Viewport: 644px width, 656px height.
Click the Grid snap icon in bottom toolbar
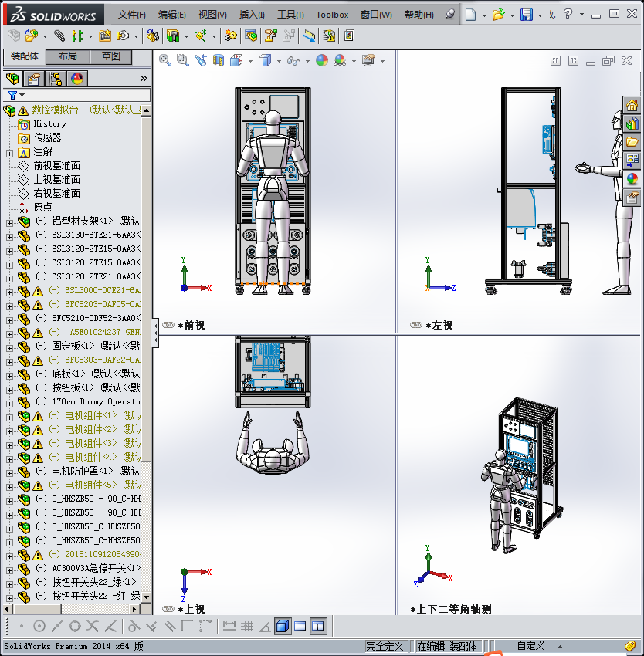click(x=247, y=626)
